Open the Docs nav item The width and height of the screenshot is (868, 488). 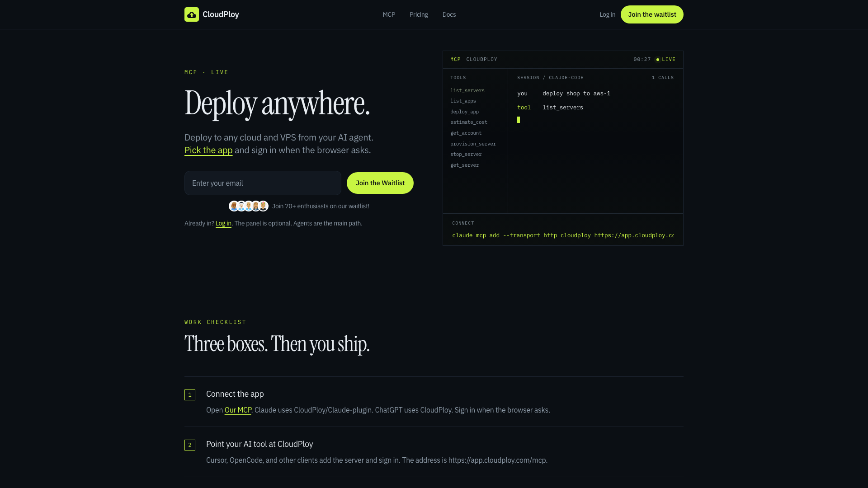point(449,14)
